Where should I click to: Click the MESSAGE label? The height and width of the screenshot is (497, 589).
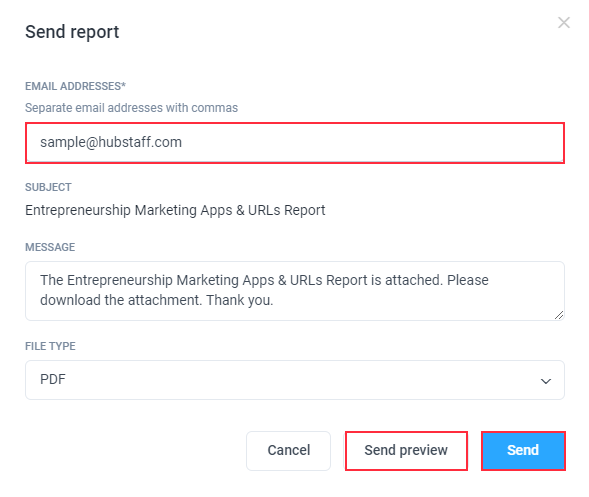coord(50,247)
